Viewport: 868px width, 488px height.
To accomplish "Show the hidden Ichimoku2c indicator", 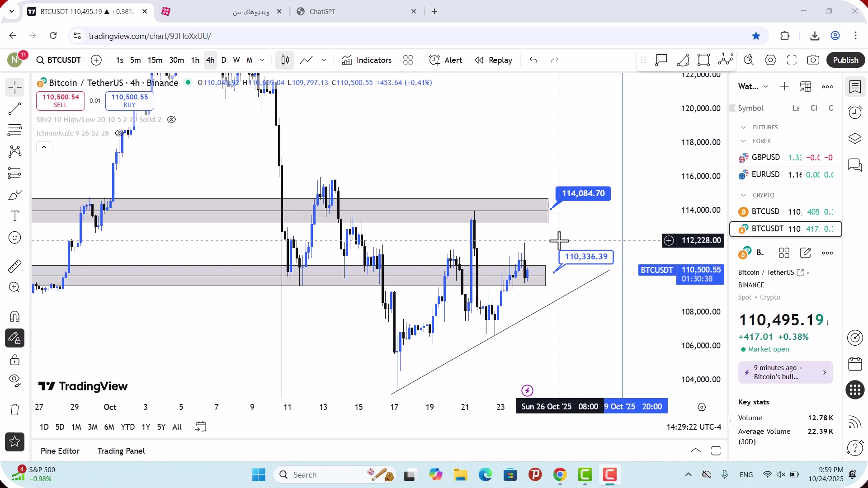I will tap(119, 133).
